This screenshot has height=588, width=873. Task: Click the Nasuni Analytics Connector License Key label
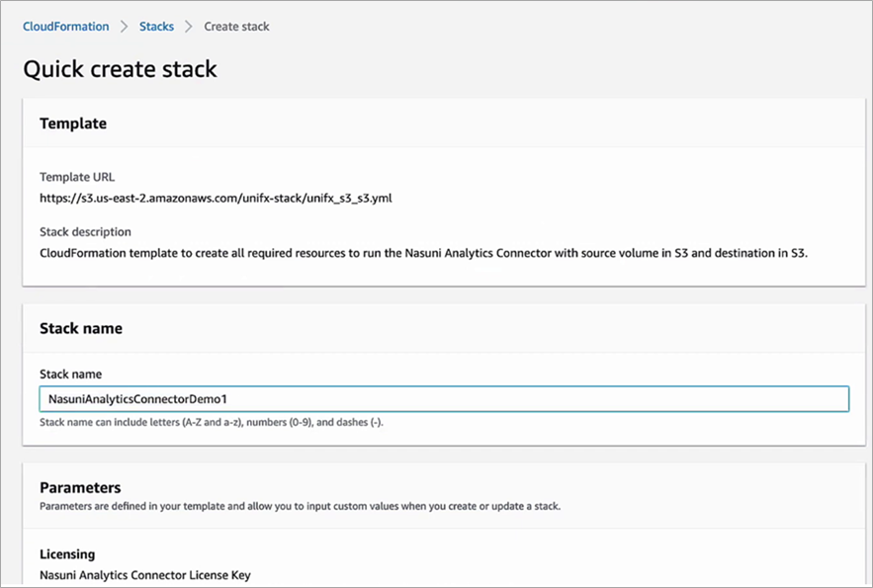click(x=144, y=574)
